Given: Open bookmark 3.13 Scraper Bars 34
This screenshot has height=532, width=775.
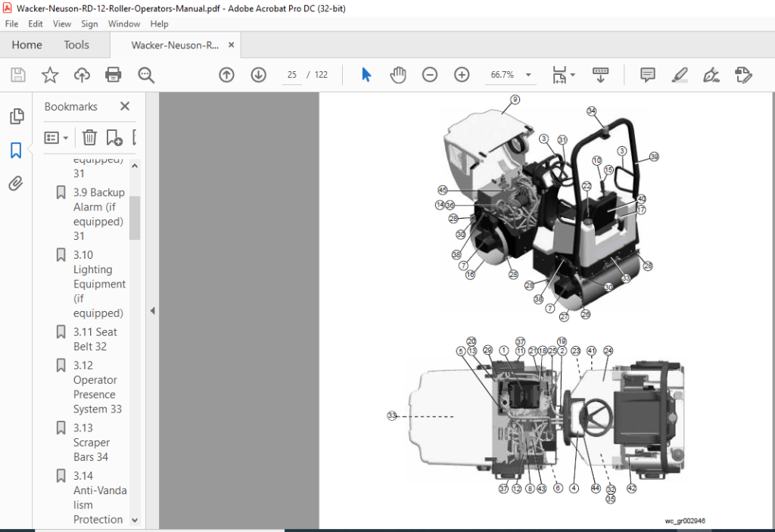Looking at the screenshot, I should [x=92, y=443].
